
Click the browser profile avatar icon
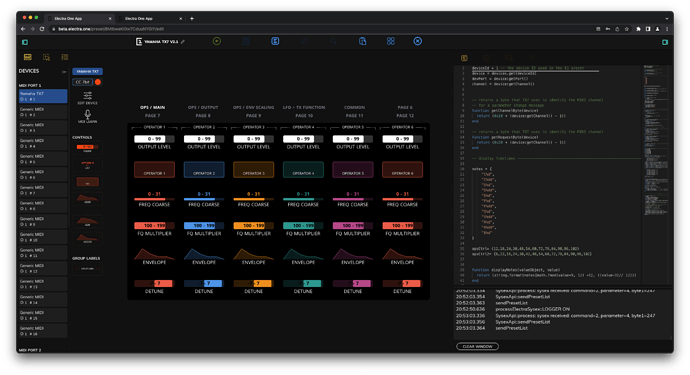(657, 29)
